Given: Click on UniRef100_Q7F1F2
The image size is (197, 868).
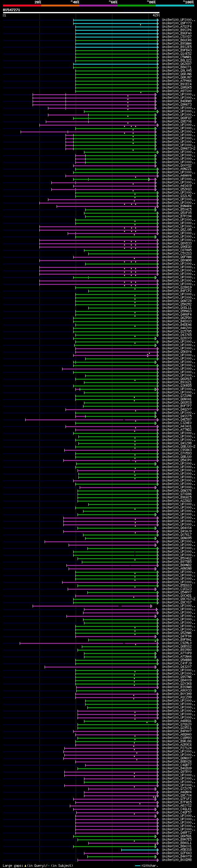Looking at the screenshot, I should [176, 799].
